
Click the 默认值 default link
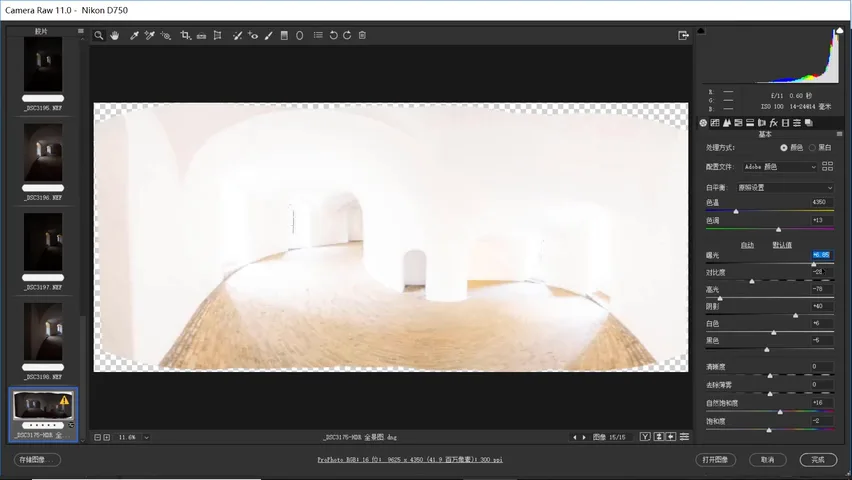782,245
